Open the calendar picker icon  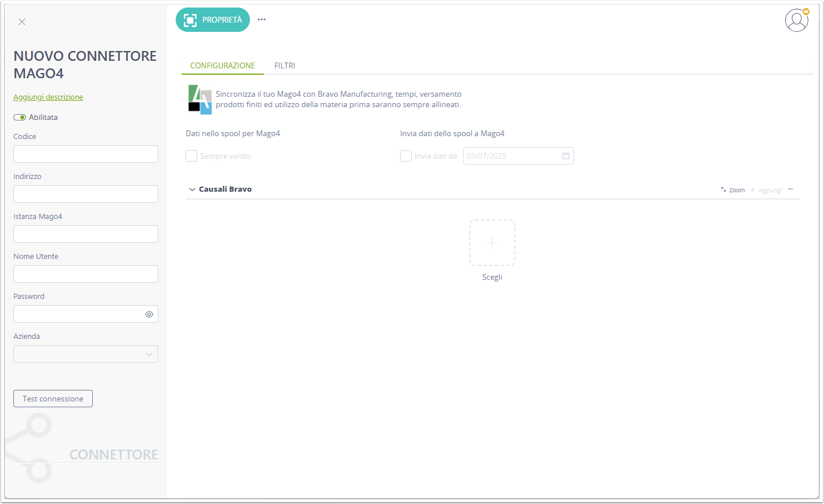(566, 156)
